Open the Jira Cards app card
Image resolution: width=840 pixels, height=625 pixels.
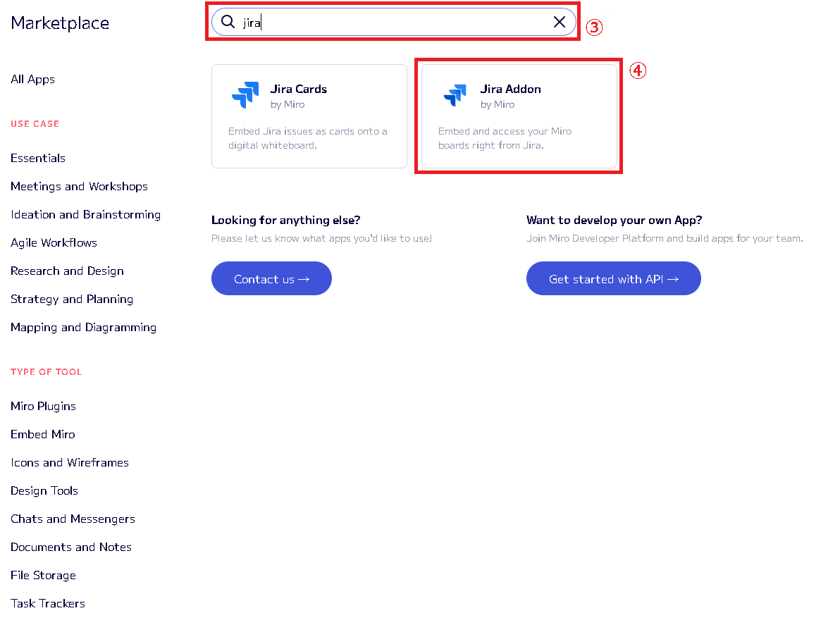tap(309, 117)
